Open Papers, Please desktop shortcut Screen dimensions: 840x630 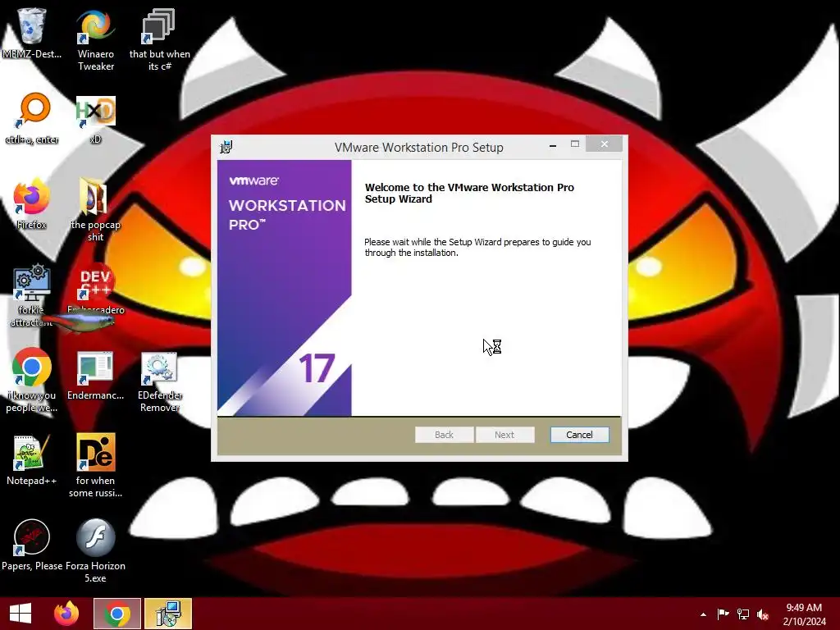32,537
